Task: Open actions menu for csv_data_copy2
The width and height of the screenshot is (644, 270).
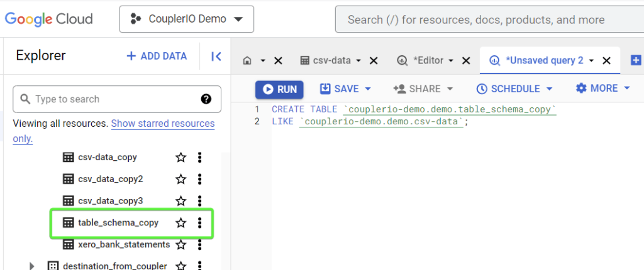Action: (x=199, y=179)
